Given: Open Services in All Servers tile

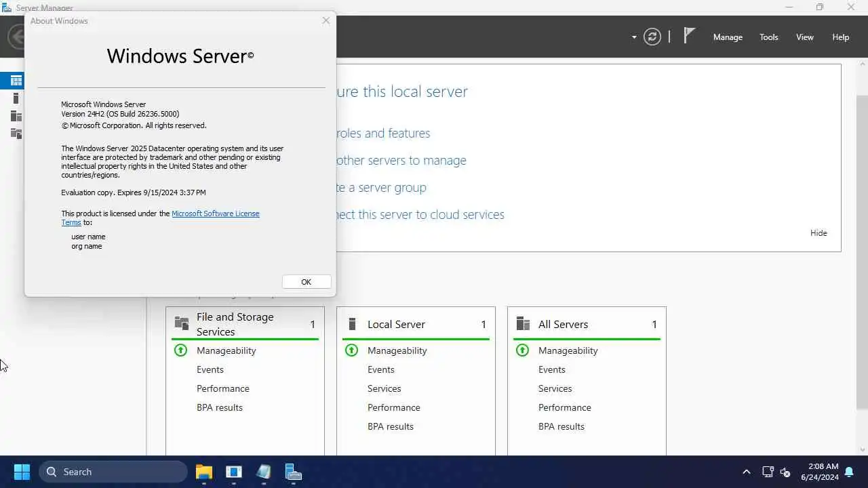Looking at the screenshot, I should pos(555,388).
